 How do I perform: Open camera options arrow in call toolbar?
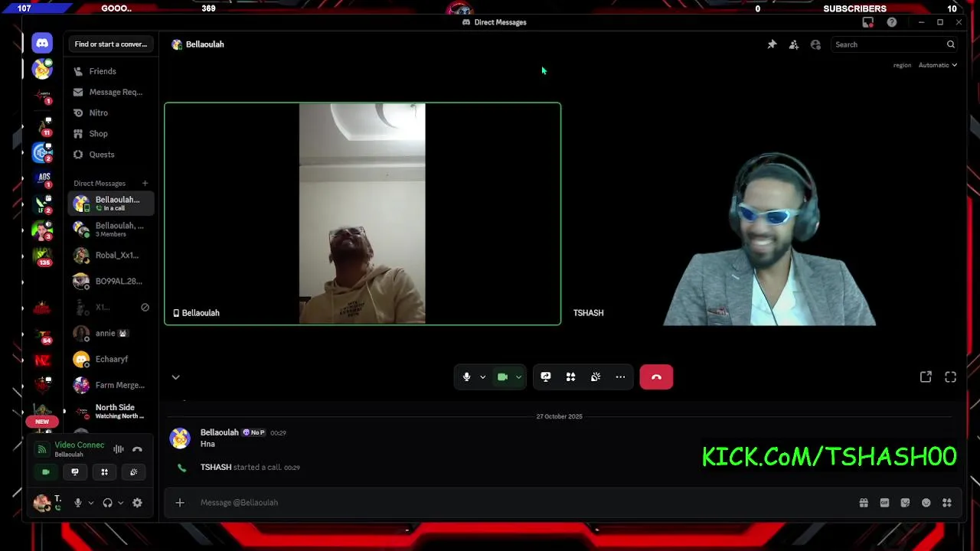[x=518, y=377]
